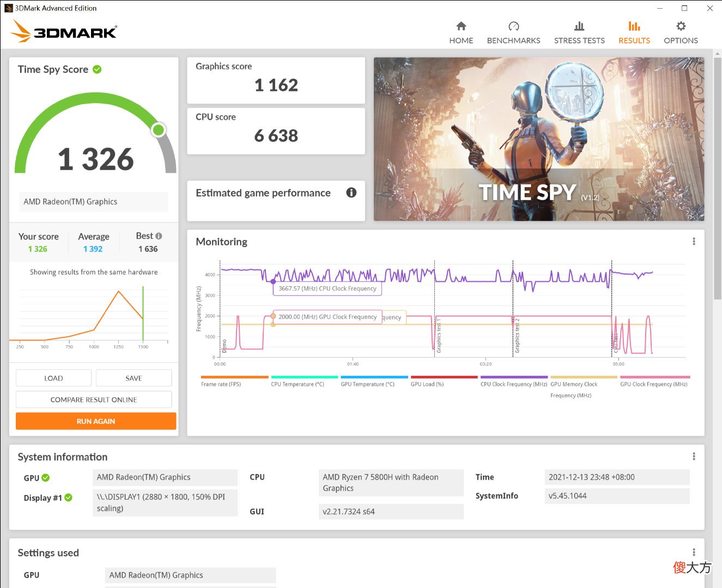Click the Average score value 1 392
The image size is (722, 588).
pyautogui.click(x=93, y=249)
